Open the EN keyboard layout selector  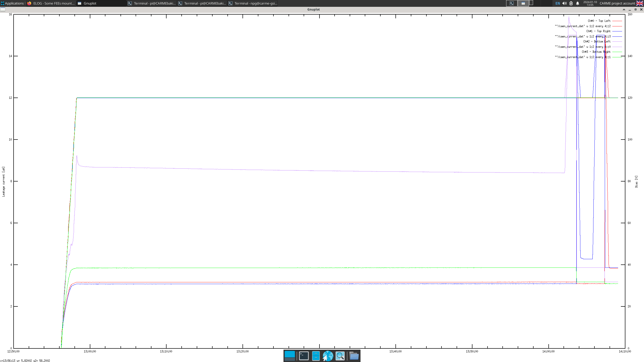[x=557, y=3]
